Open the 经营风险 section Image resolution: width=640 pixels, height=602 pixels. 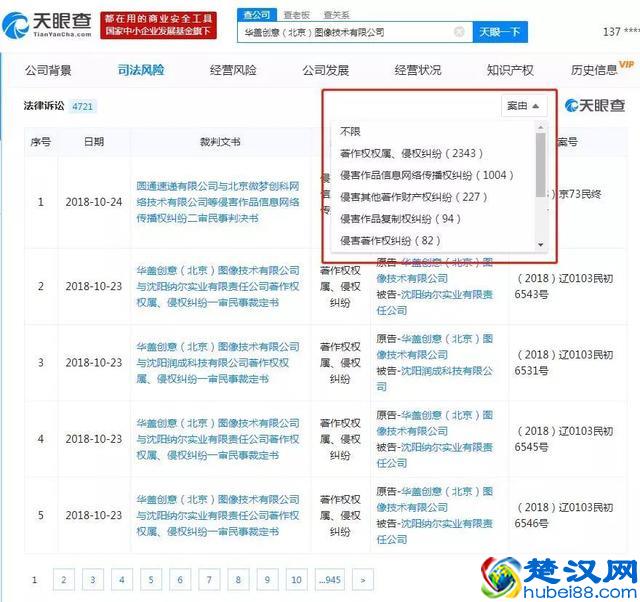point(233,70)
